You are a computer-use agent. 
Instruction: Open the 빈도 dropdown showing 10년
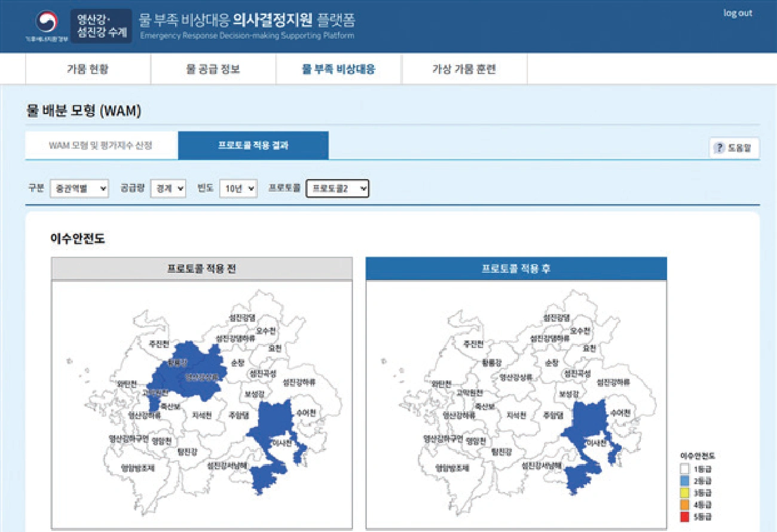pyautogui.click(x=238, y=188)
